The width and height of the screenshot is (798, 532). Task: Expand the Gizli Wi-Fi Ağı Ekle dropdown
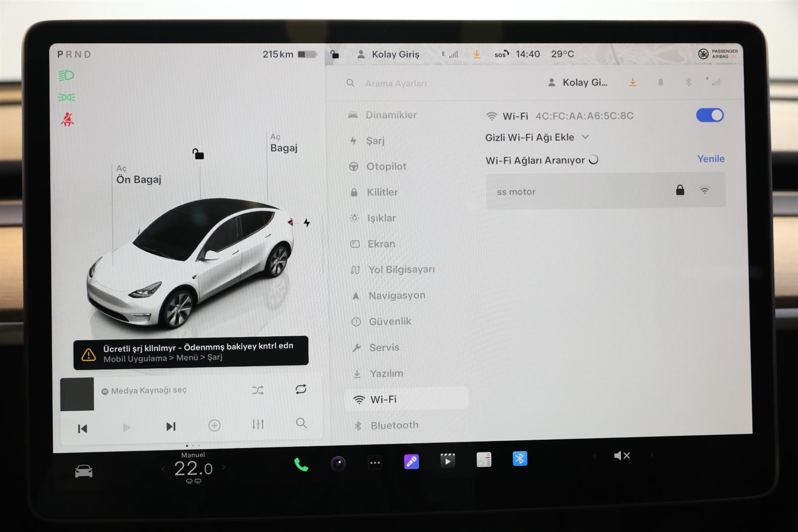tap(537, 137)
